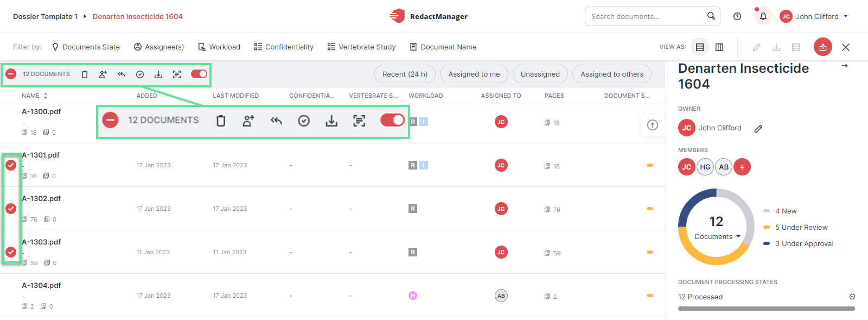Click the grey swatch beside 4 New
868x320 pixels.
[x=767, y=211]
